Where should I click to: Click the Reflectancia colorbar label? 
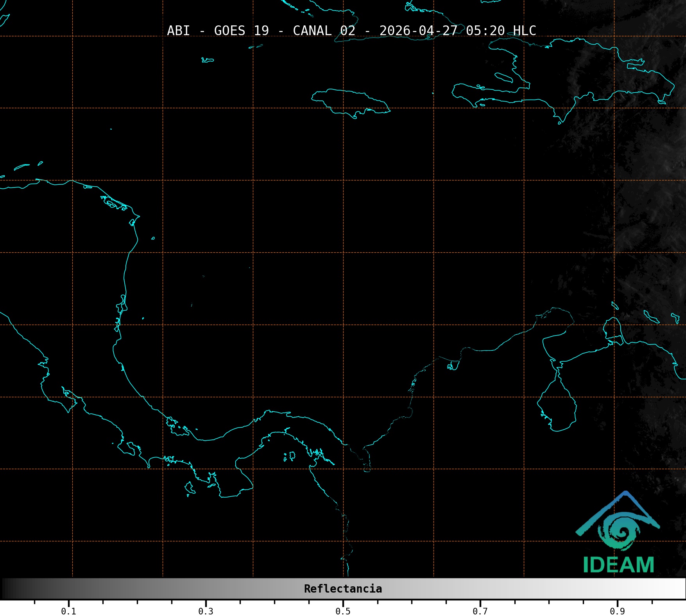(343, 589)
